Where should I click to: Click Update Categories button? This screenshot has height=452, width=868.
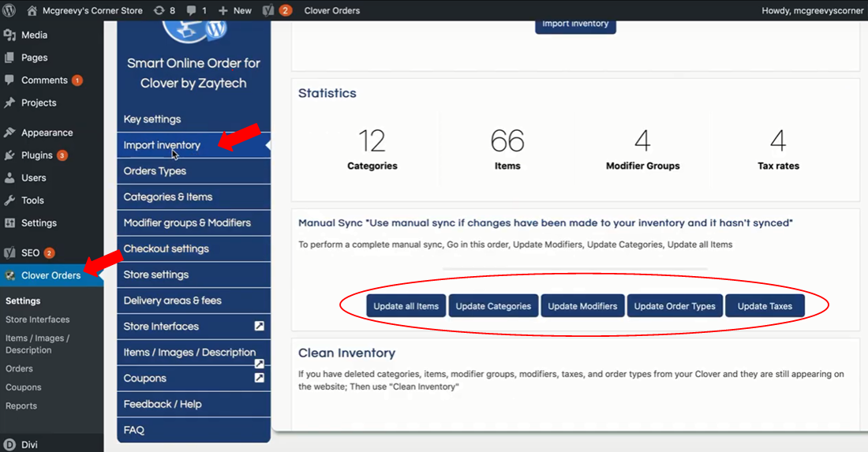point(493,306)
